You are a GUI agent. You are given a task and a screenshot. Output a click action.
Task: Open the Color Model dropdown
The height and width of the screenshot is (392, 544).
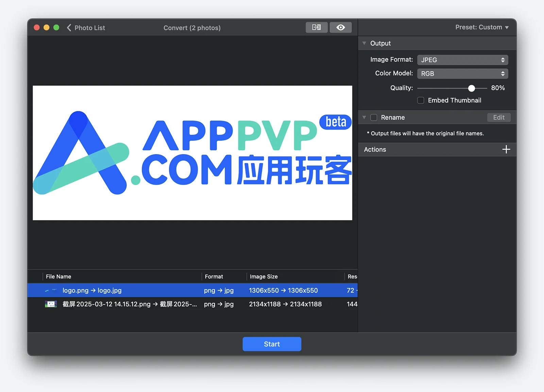[x=462, y=73]
